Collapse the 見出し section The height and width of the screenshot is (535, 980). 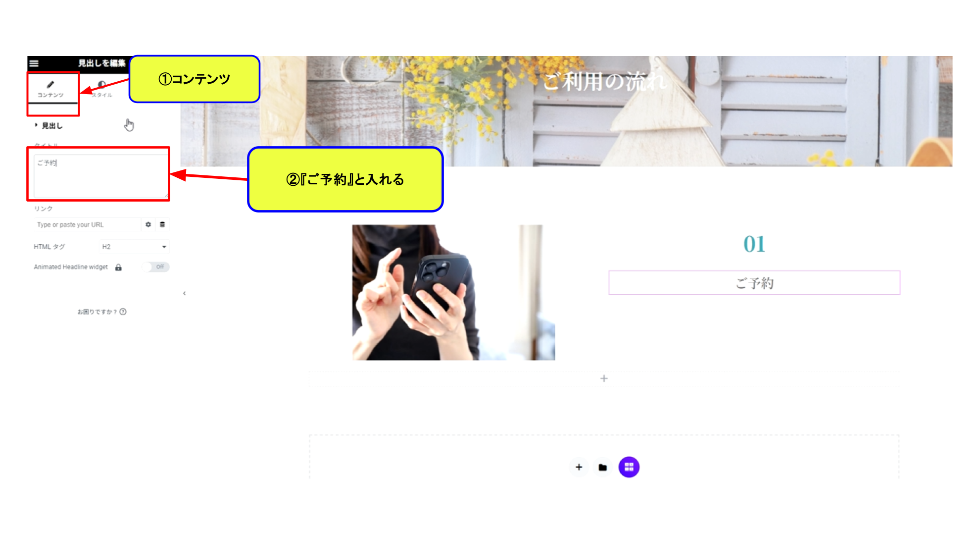pos(49,126)
